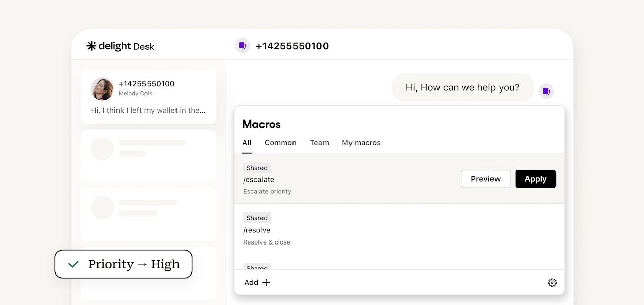Image resolution: width=644 pixels, height=305 pixels.
Task: Click the agent icon next to the greeting message
Action: [546, 91]
